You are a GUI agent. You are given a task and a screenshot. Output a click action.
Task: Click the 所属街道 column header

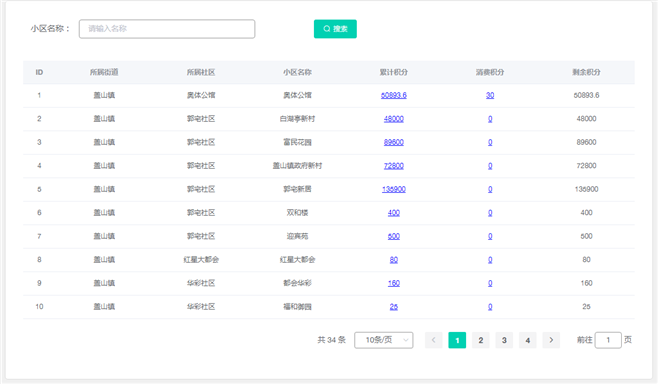point(104,72)
